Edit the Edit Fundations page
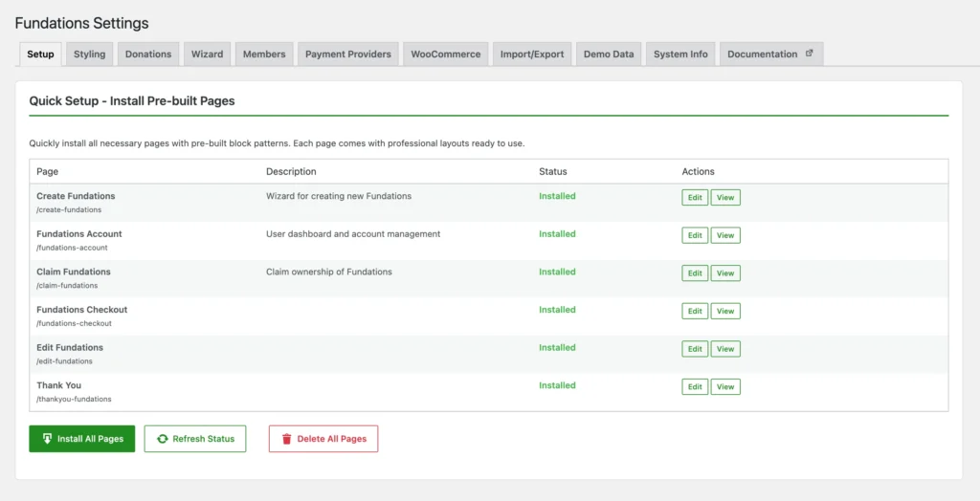This screenshot has width=980, height=501. [x=695, y=349]
